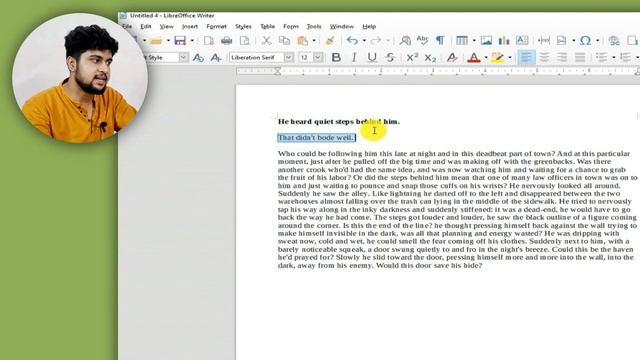Open the Table menu
Image resolution: width=640 pixels, height=360 pixels.
click(x=267, y=27)
